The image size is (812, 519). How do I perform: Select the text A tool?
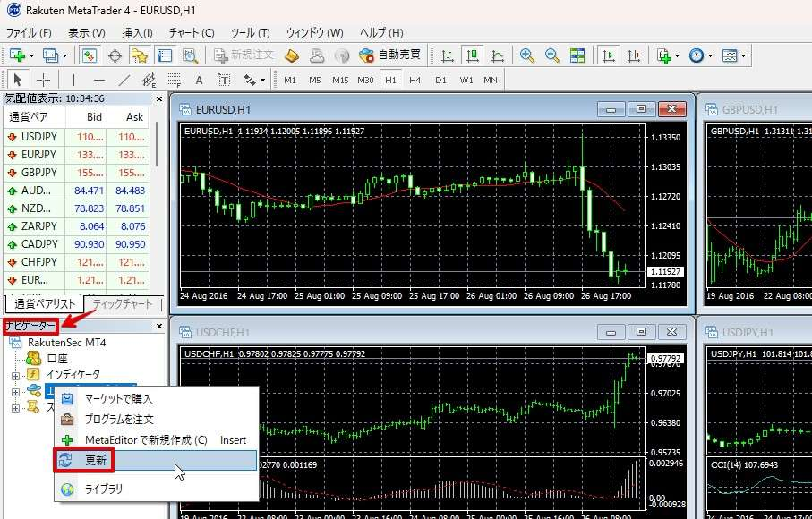[200, 81]
